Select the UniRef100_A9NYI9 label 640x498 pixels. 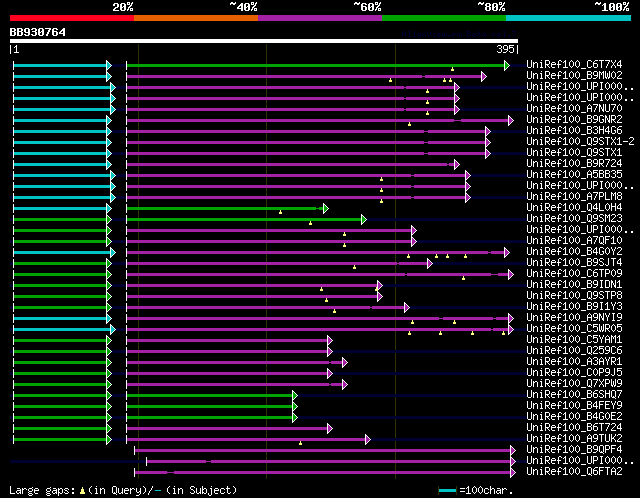[x=574, y=318]
